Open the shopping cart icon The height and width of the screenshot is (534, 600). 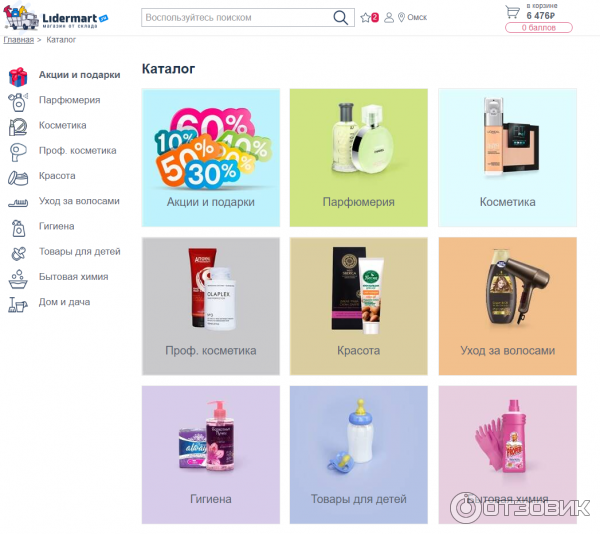coord(512,12)
